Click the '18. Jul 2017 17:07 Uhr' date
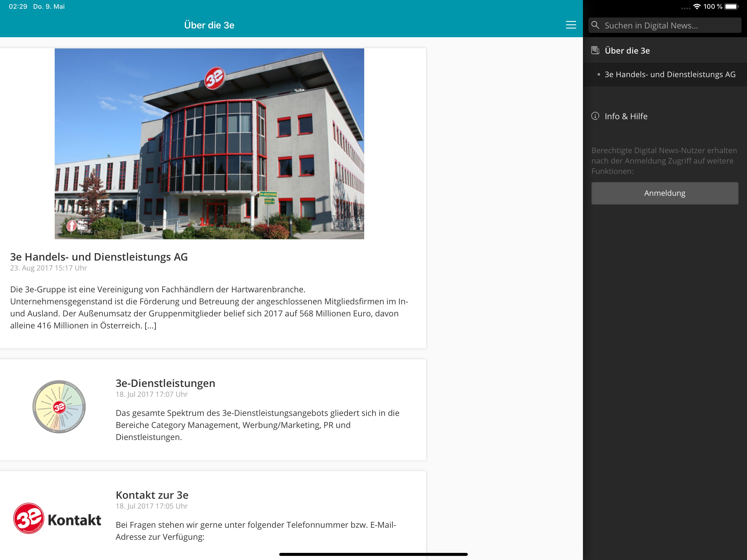This screenshot has width=747, height=560. 152,394
